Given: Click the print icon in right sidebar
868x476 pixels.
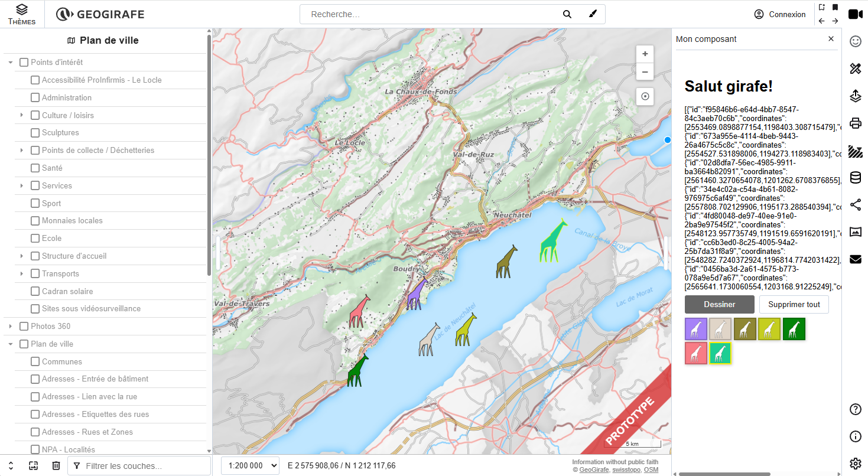Looking at the screenshot, I should pos(855,123).
